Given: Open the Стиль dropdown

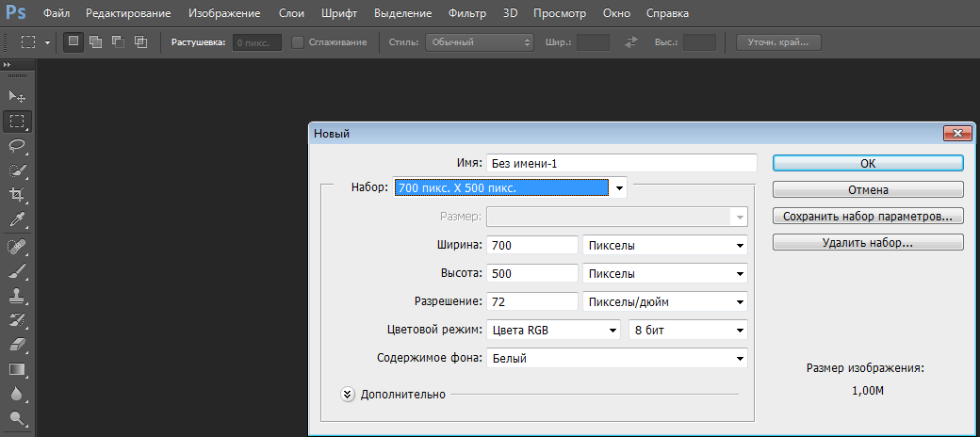Looking at the screenshot, I should click(480, 42).
